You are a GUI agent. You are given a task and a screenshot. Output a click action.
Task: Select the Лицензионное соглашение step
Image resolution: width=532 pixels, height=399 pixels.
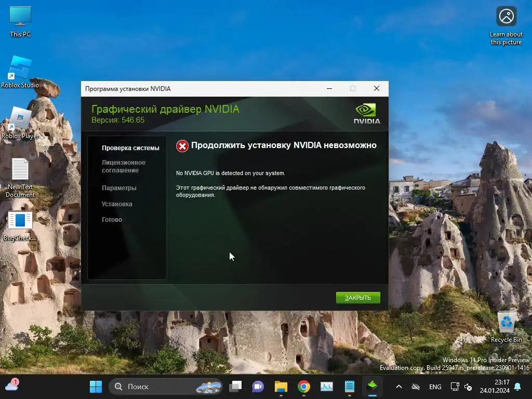(x=124, y=166)
